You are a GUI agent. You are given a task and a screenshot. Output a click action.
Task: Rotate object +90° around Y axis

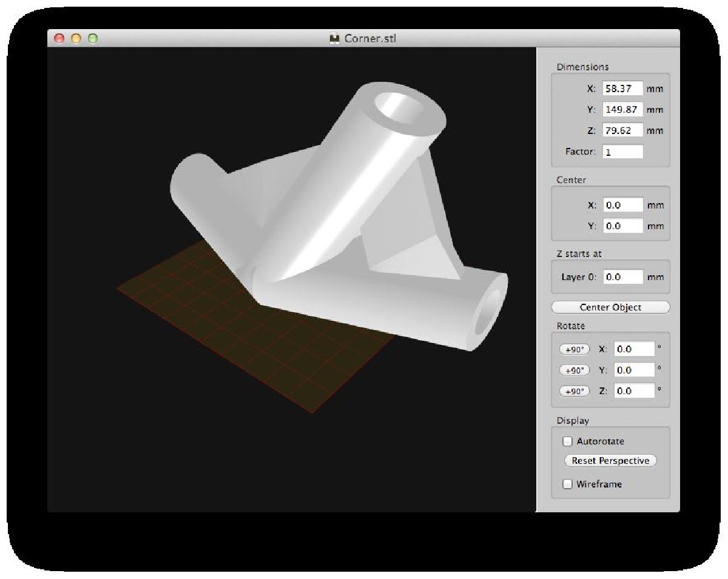pyautogui.click(x=574, y=370)
